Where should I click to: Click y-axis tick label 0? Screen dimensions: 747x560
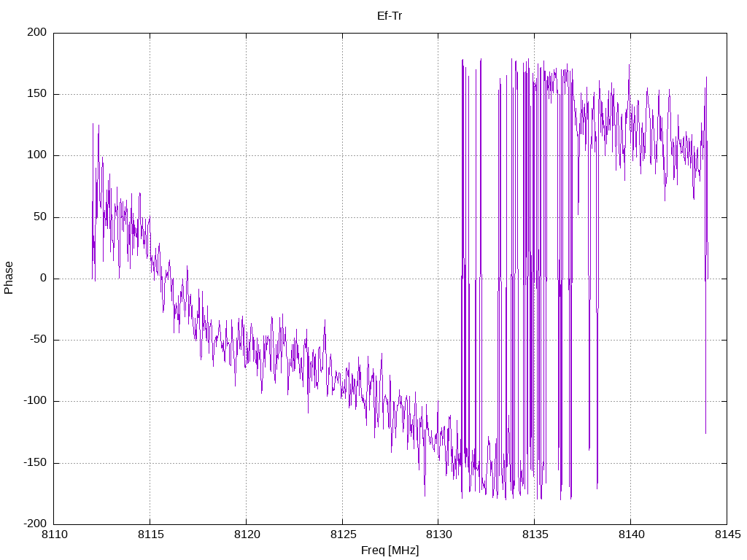[x=44, y=278]
